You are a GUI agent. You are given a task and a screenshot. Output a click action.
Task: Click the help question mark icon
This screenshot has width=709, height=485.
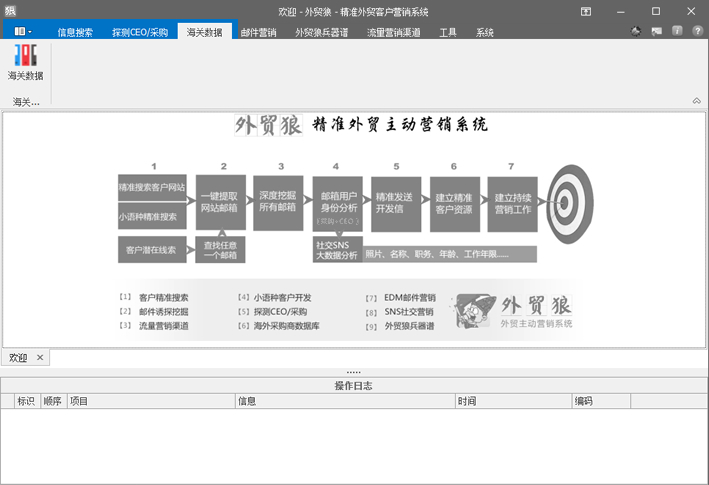tap(698, 31)
